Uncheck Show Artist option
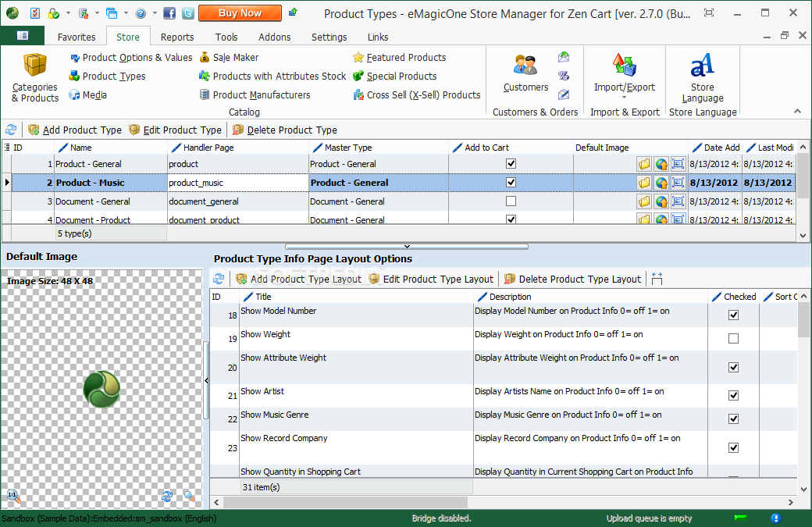The image size is (812, 527). 733,396
